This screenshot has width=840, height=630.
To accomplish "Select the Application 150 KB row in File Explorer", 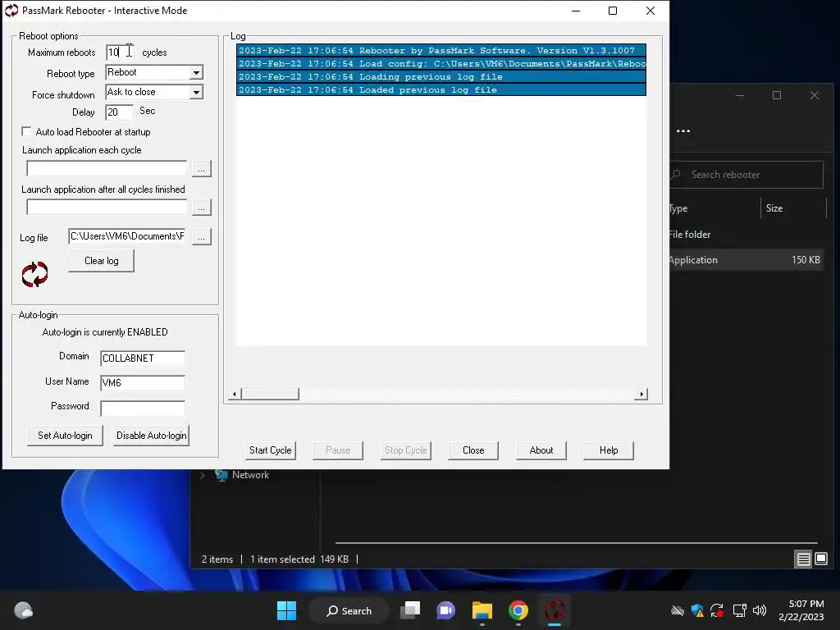I will (x=745, y=260).
